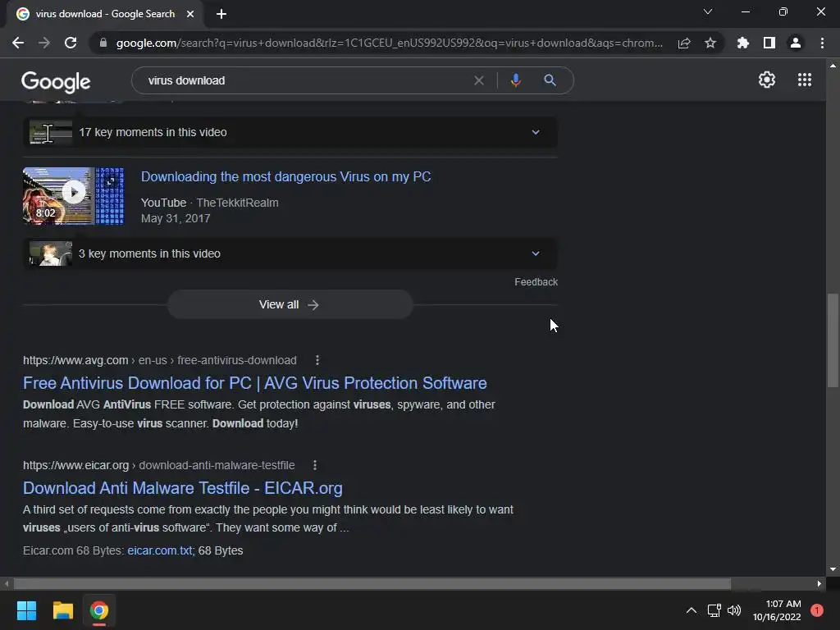Image resolution: width=840 pixels, height=630 pixels.
Task: Open the Windows Start menu
Action: [x=26, y=610]
